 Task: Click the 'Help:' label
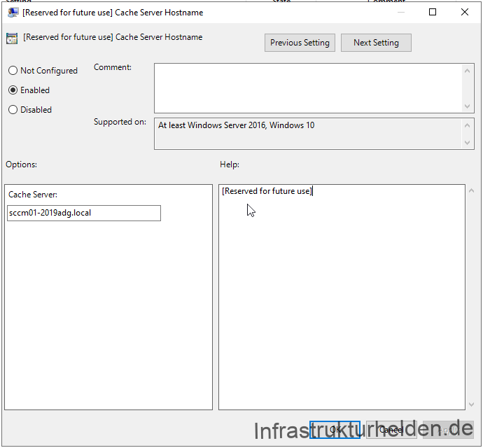click(230, 164)
